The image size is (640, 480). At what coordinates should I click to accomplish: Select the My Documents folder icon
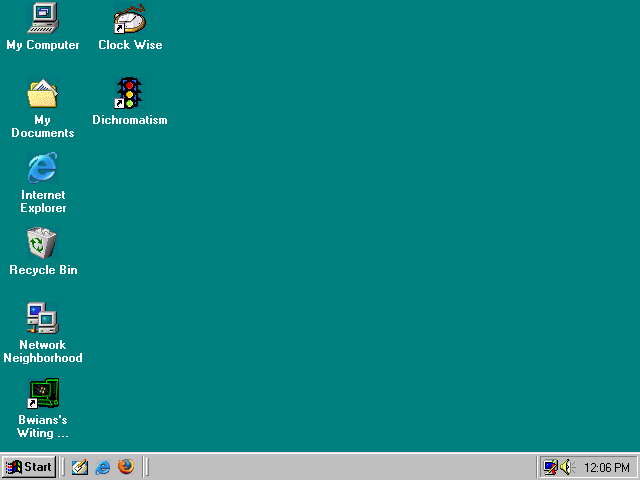43,93
